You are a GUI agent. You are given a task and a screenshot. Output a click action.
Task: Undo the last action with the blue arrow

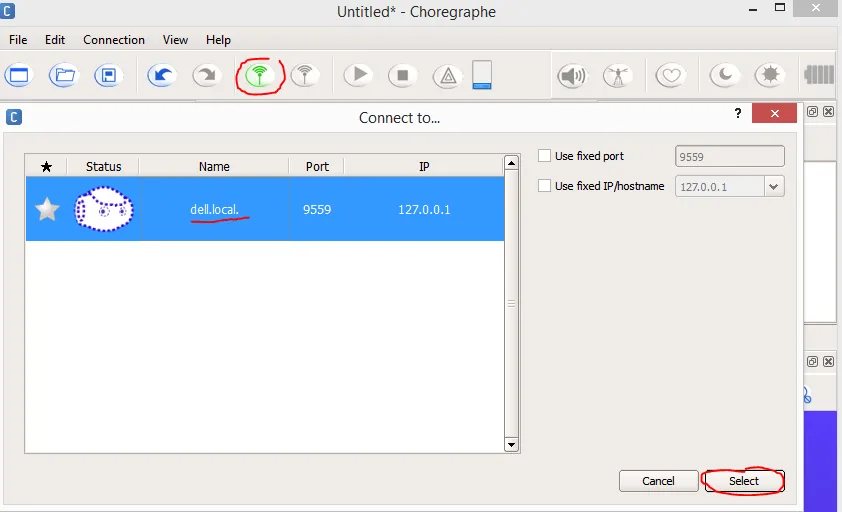coord(162,75)
